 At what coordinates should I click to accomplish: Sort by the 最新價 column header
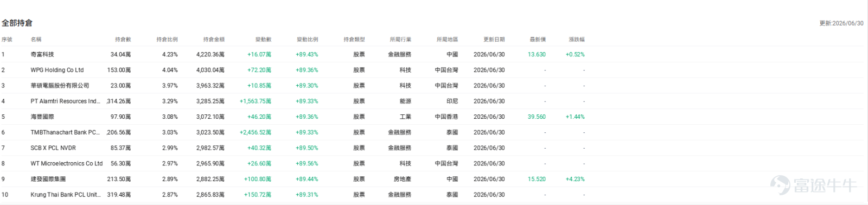[538, 39]
